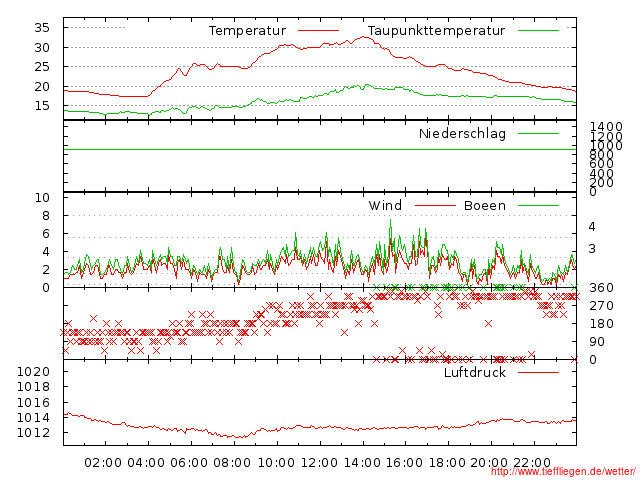Click the 14:00 time axis label
Viewport: 640px width, 480px height.
point(362,463)
